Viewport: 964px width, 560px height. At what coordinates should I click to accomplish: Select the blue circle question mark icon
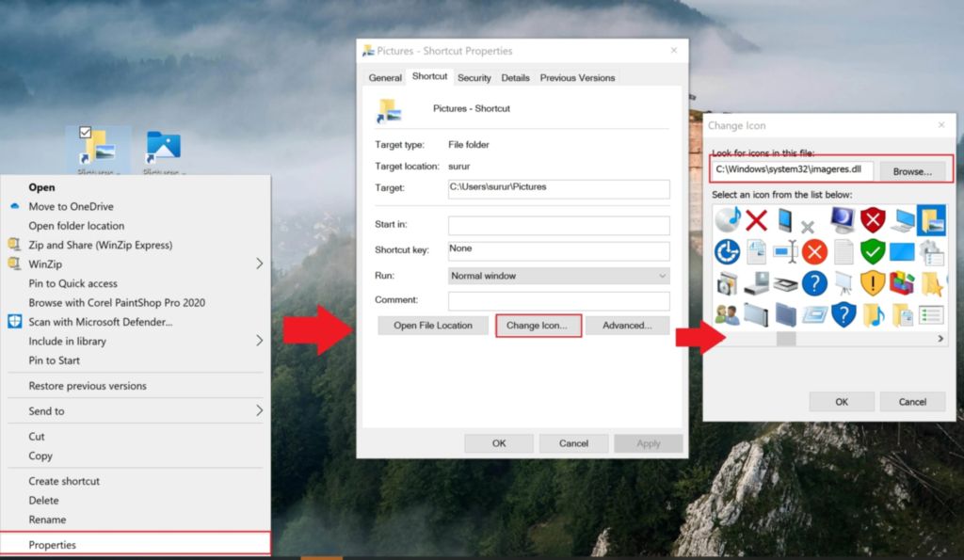pos(814,283)
